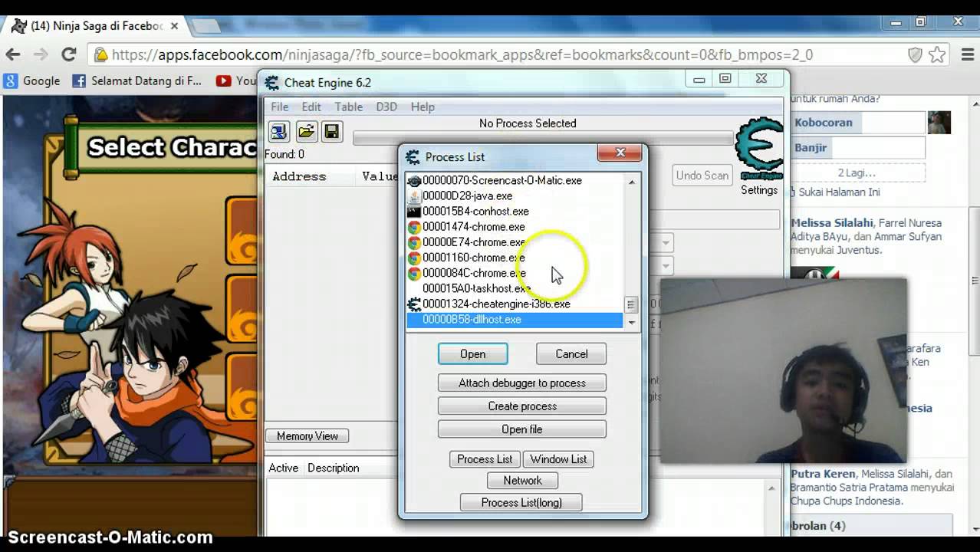
Task: Click Open file button
Action: coord(522,429)
